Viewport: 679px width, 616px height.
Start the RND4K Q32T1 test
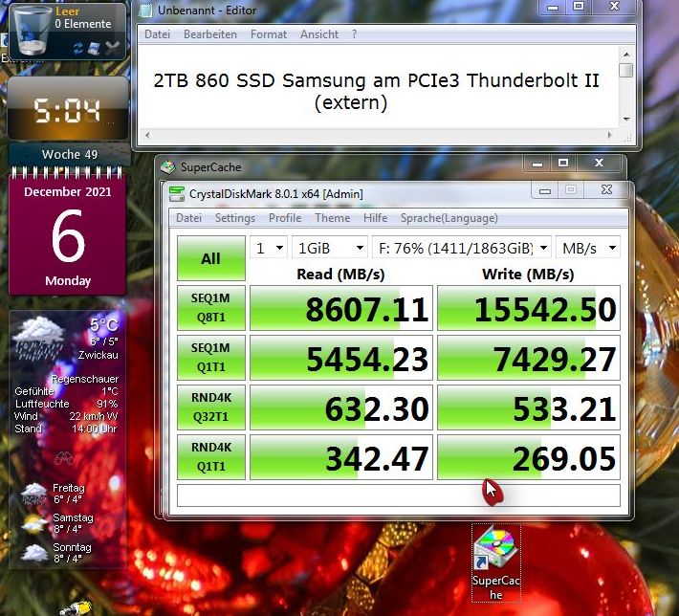[211, 407]
